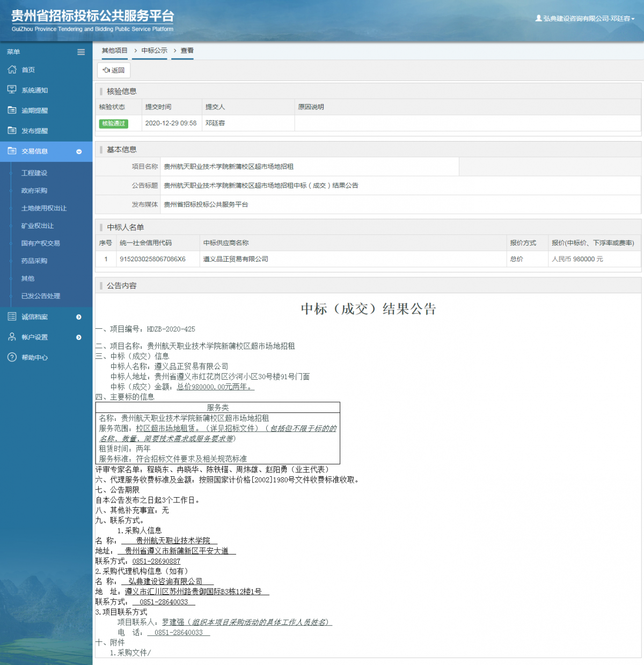Click the 公告标题 field value
The height and width of the screenshot is (665, 644).
coord(261,186)
